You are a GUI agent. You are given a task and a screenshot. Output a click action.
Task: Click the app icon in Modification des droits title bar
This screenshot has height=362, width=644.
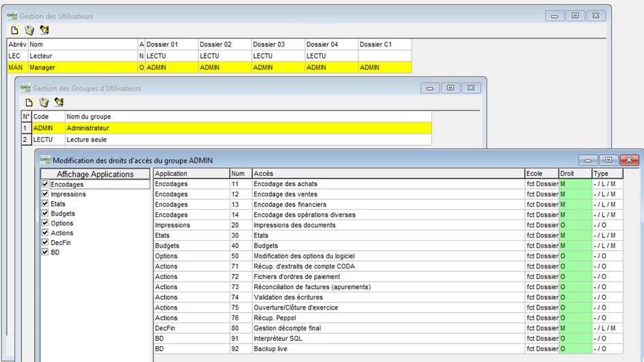click(46, 160)
